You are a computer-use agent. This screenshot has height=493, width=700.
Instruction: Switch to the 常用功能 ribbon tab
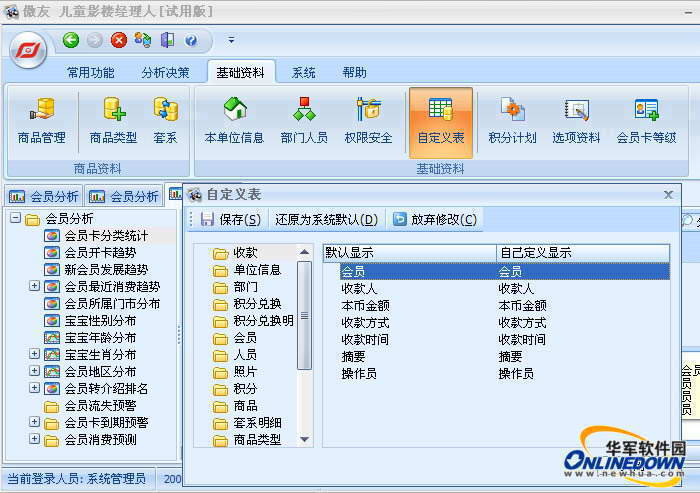[91, 72]
